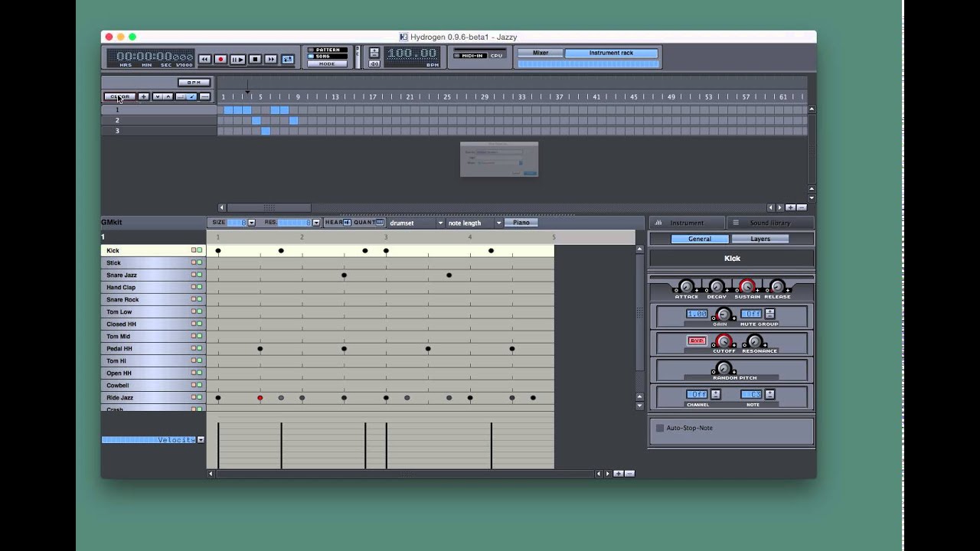Select the Ride Jazz instrument row
Image resolution: width=980 pixels, height=551 pixels.
pyautogui.click(x=153, y=397)
